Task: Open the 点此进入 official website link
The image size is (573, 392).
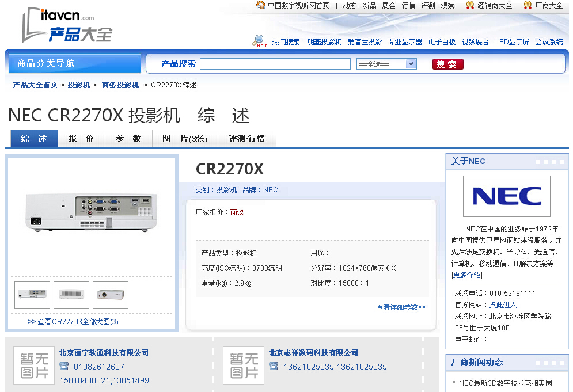Action: pos(503,305)
